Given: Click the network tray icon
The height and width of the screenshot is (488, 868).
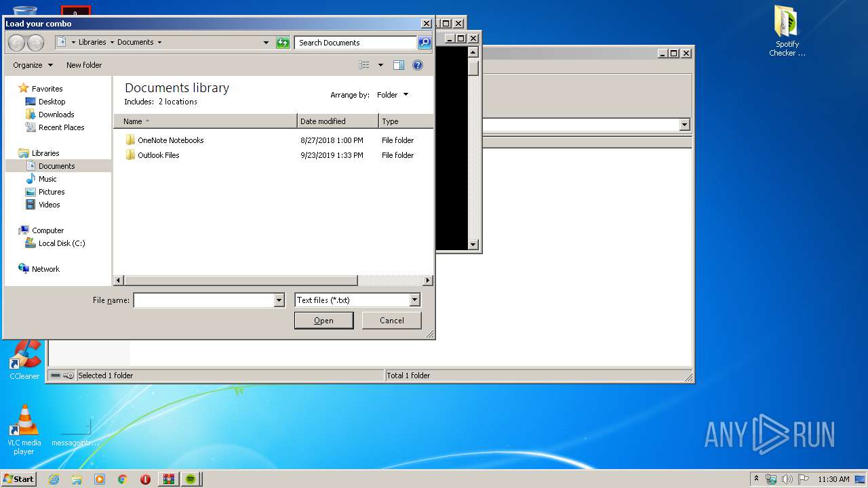Looking at the screenshot, I should [771, 479].
